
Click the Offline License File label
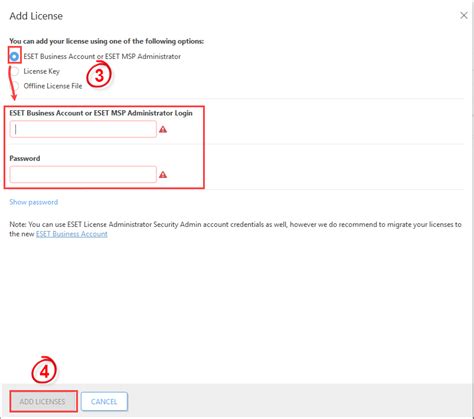pyautogui.click(x=53, y=86)
